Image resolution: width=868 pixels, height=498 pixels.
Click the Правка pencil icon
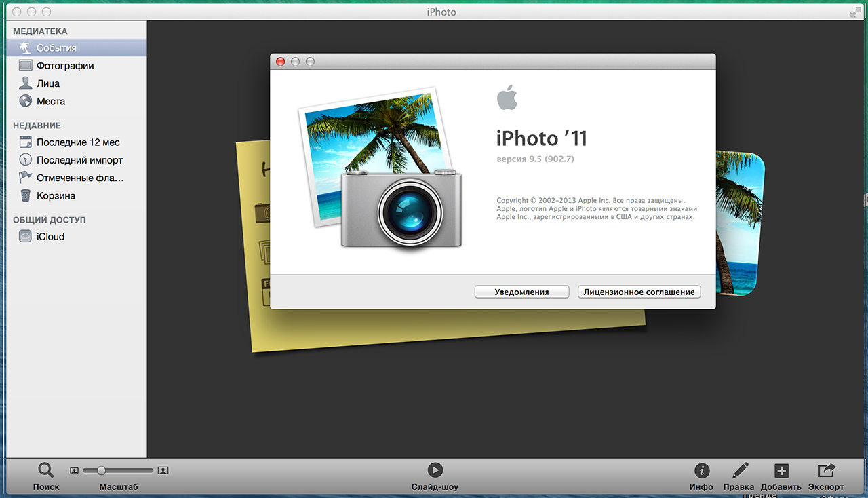(x=739, y=470)
